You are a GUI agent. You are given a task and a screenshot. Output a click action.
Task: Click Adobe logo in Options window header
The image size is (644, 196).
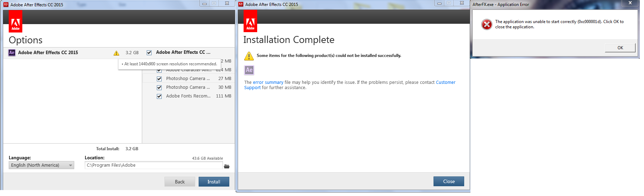[x=15, y=21]
